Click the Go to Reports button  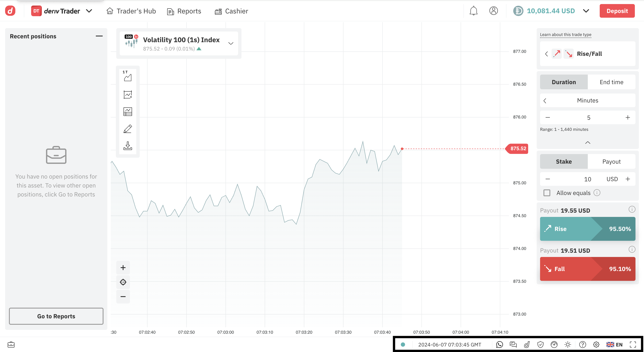[x=56, y=316]
